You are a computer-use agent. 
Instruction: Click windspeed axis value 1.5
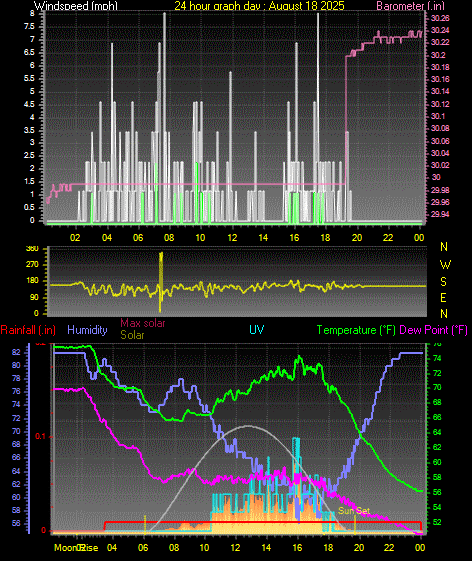29,181
